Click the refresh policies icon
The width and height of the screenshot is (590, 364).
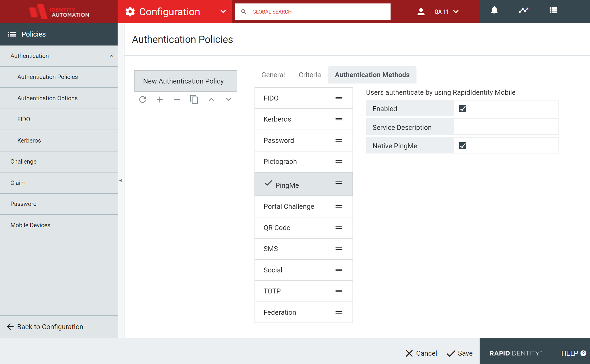143,99
